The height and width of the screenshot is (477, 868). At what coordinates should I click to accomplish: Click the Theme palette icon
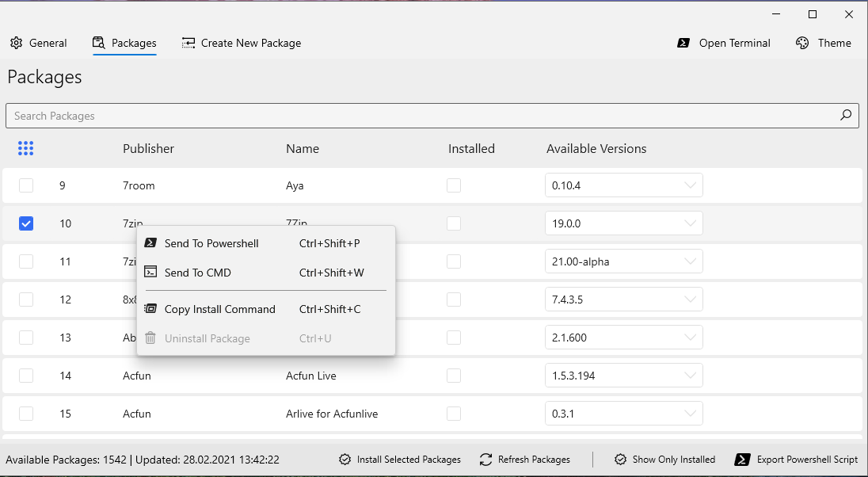click(802, 43)
